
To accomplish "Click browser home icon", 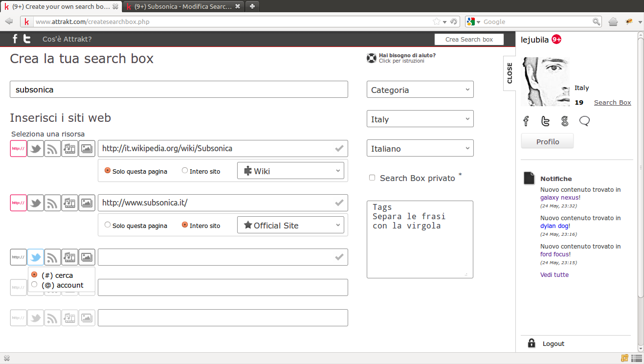I will 613,22.
